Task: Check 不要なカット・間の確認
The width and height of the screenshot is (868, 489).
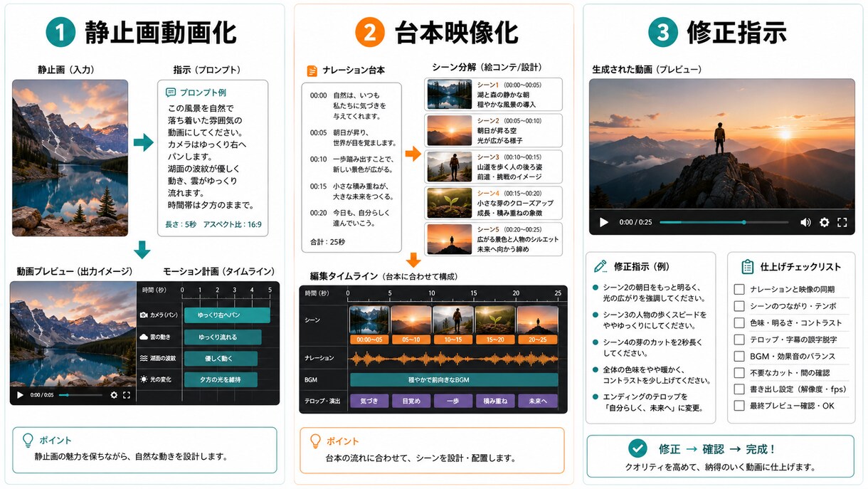Action: click(739, 372)
